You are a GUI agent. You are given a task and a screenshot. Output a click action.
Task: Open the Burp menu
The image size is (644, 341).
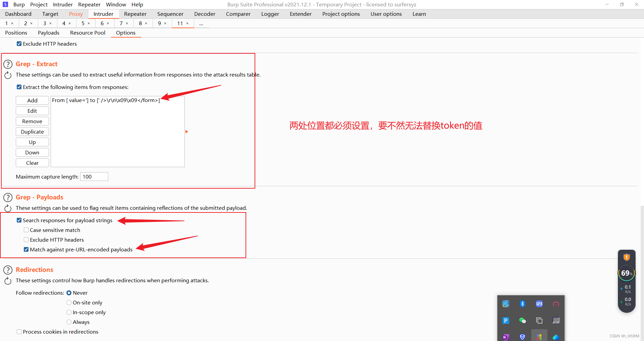(19, 4)
